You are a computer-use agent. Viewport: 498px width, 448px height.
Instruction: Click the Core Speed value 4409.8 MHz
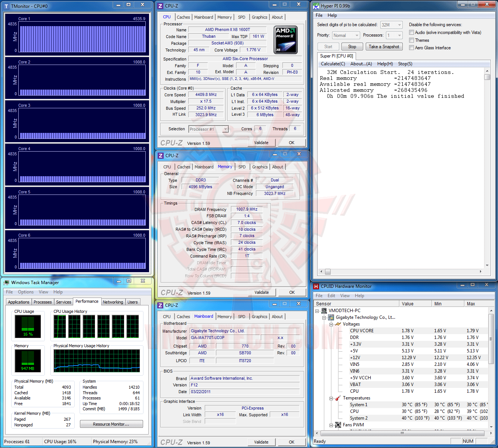[206, 95]
